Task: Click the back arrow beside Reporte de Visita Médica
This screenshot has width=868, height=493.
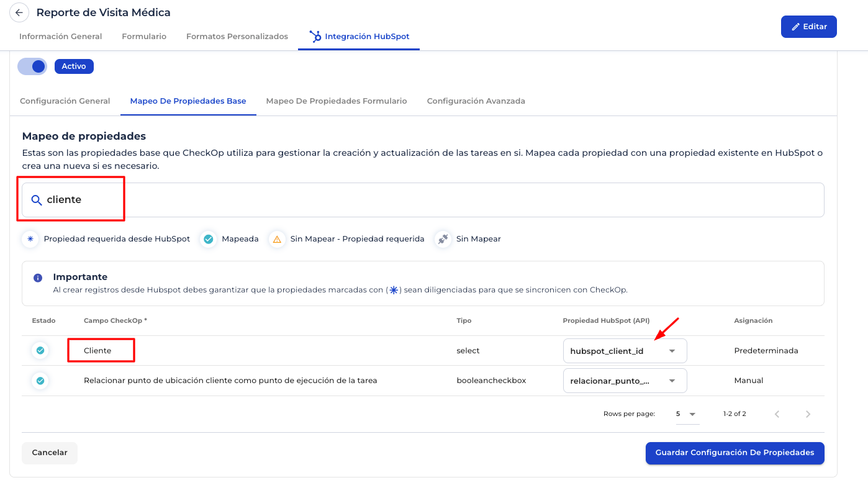Action: (x=19, y=12)
